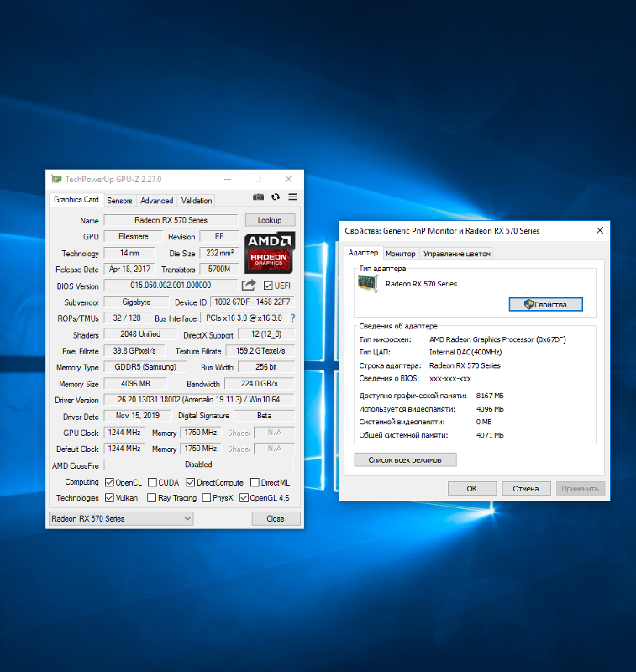Close the Russian properties dialog with X
The width and height of the screenshot is (636, 672).
pos(600,230)
